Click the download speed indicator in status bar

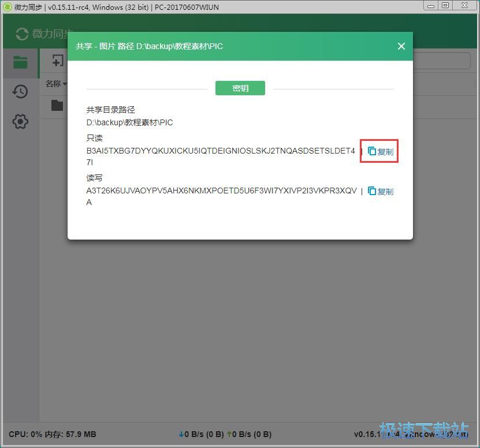pyautogui.click(x=201, y=434)
